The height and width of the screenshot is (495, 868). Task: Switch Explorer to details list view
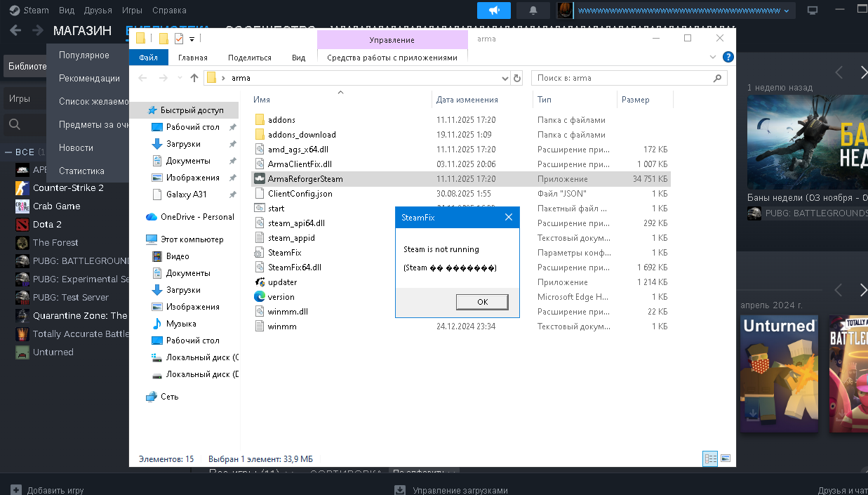point(710,458)
